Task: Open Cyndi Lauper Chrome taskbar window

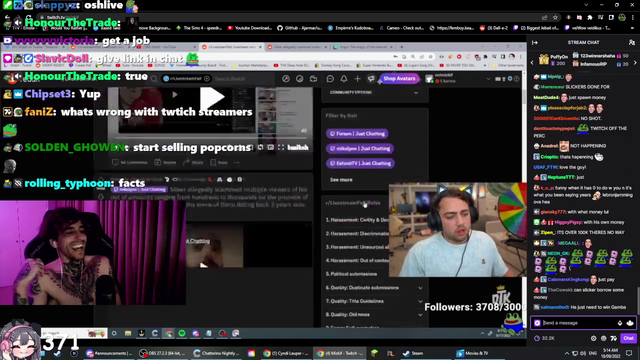Action: click(x=286, y=353)
